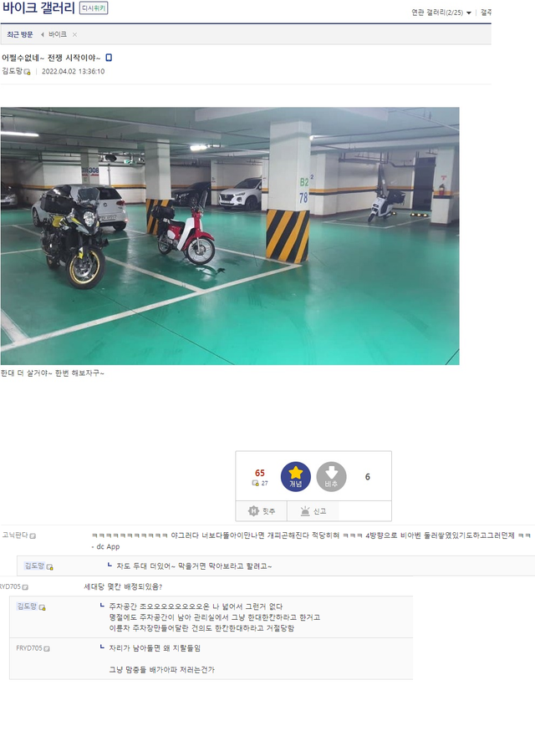Open the parking garage motorcycle photo
The image size is (535, 756).
point(230,236)
